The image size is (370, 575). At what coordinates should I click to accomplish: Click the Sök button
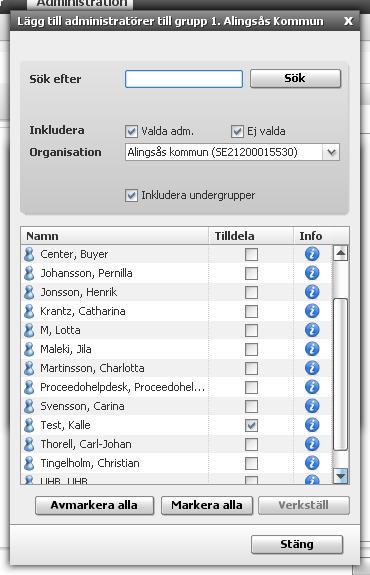pyautogui.click(x=296, y=78)
